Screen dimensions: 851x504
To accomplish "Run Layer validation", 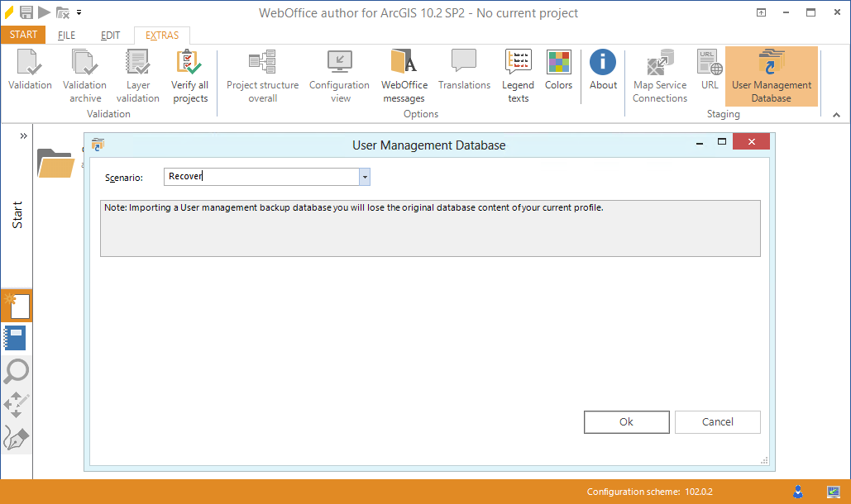I will [137, 73].
